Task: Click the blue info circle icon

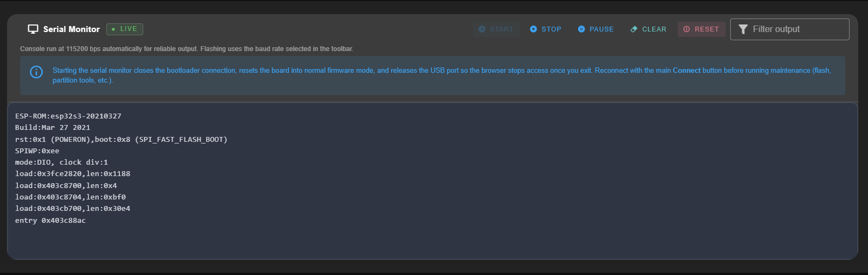Action: [36, 72]
